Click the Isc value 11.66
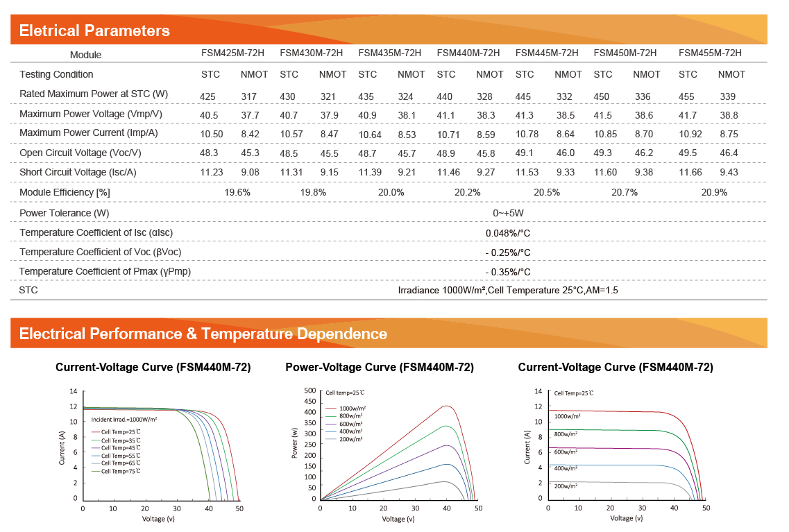Viewport: 789px width, 532px height. pyautogui.click(x=690, y=172)
